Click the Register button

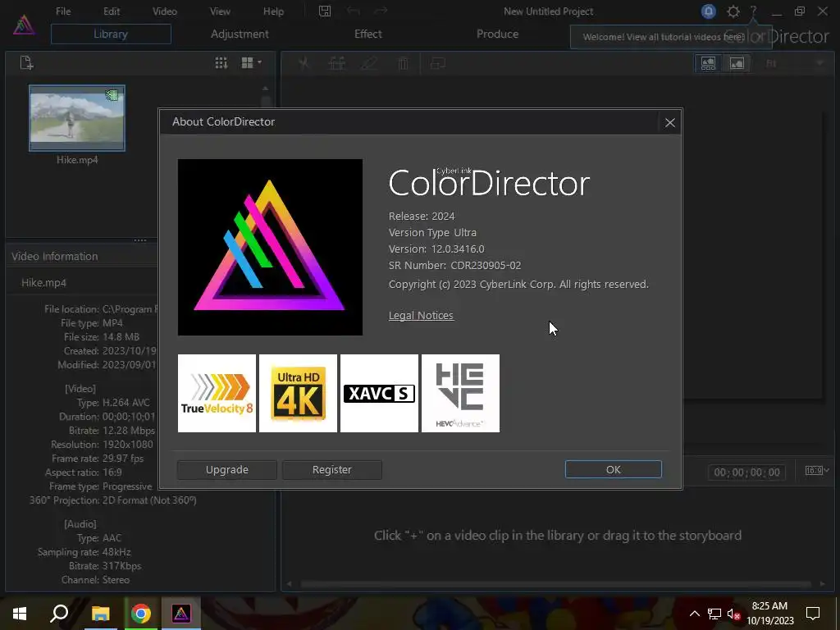[331, 470]
